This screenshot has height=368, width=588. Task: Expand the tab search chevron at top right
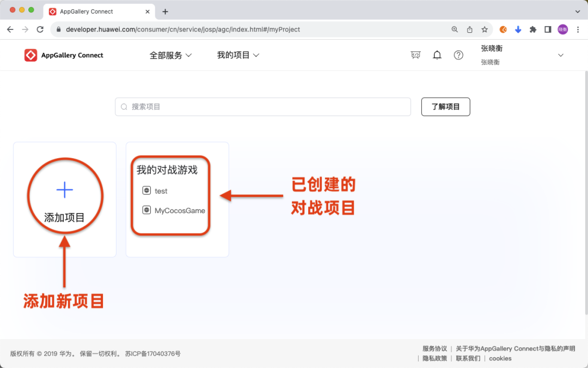tap(578, 11)
